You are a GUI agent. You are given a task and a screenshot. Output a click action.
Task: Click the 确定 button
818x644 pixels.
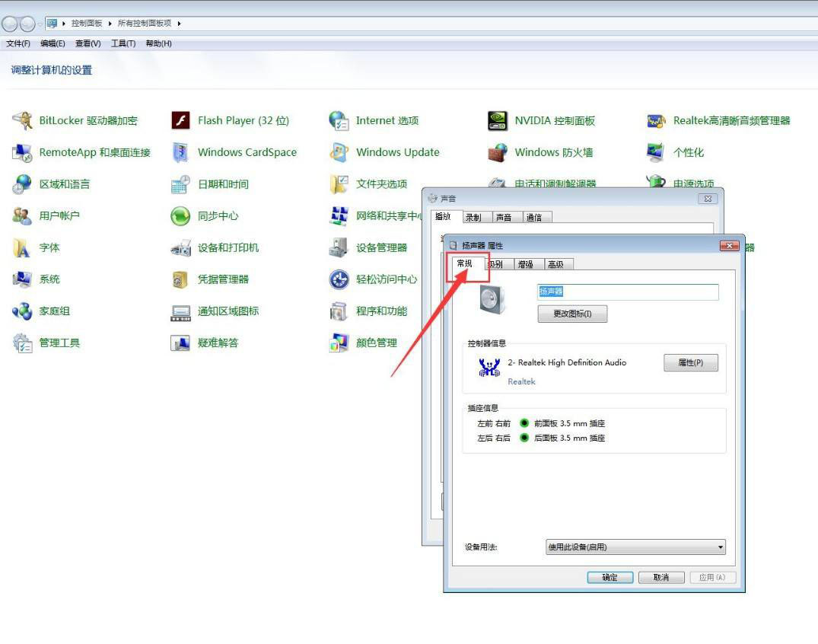pyautogui.click(x=610, y=578)
